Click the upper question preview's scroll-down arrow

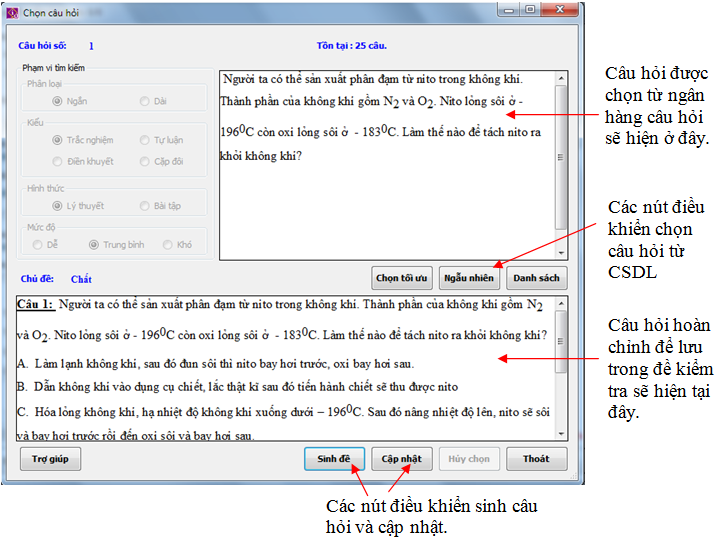click(x=561, y=254)
